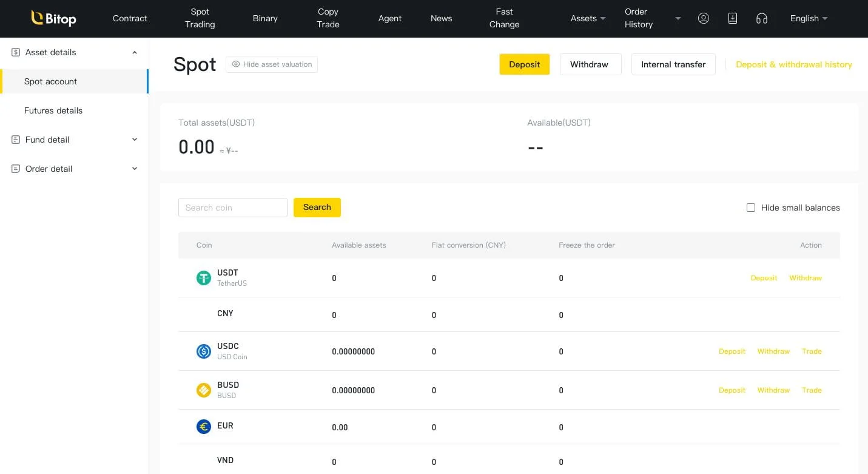Expand the Fund detail section
The image size is (868, 474).
coord(135,140)
